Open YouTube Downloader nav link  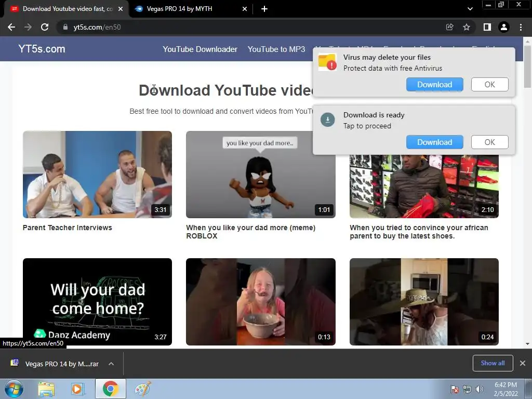click(x=200, y=49)
